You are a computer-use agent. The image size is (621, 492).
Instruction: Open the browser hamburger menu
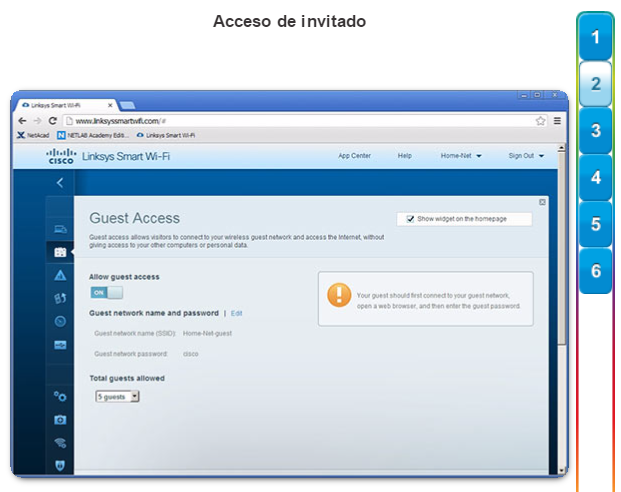tap(557, 121)
